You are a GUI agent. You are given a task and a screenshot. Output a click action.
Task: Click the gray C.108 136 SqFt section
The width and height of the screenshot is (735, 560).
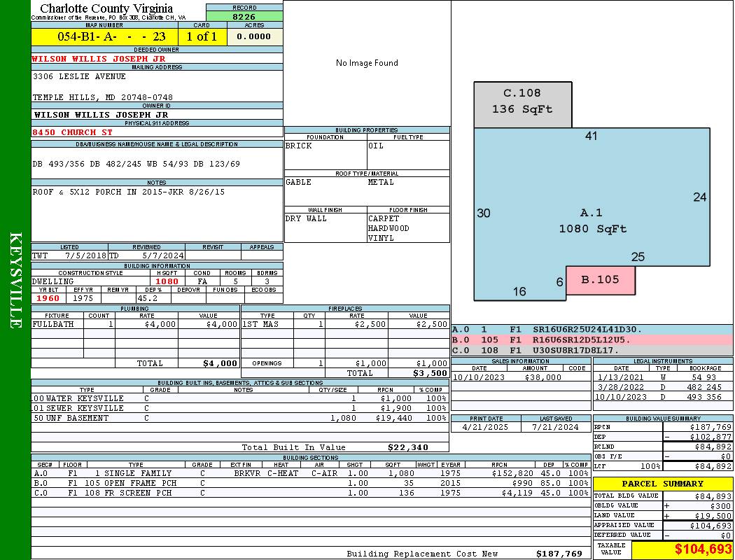[522, 101]
